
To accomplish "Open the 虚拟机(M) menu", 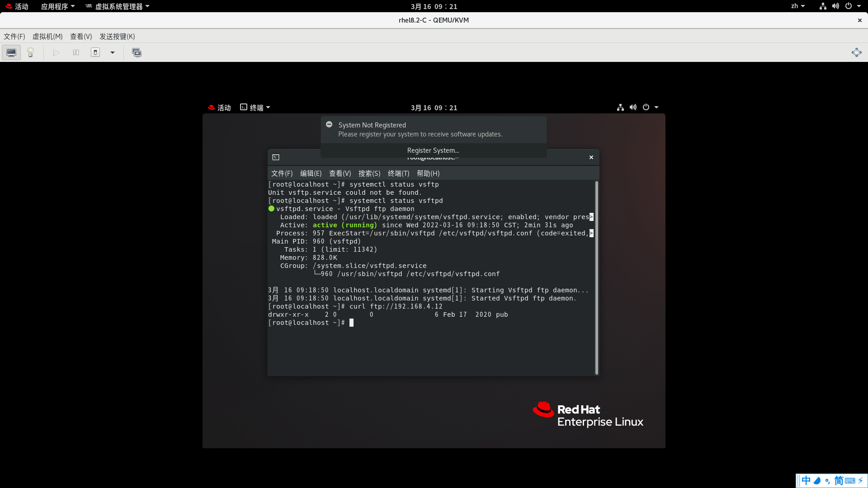I will click(x=47, y=36).
